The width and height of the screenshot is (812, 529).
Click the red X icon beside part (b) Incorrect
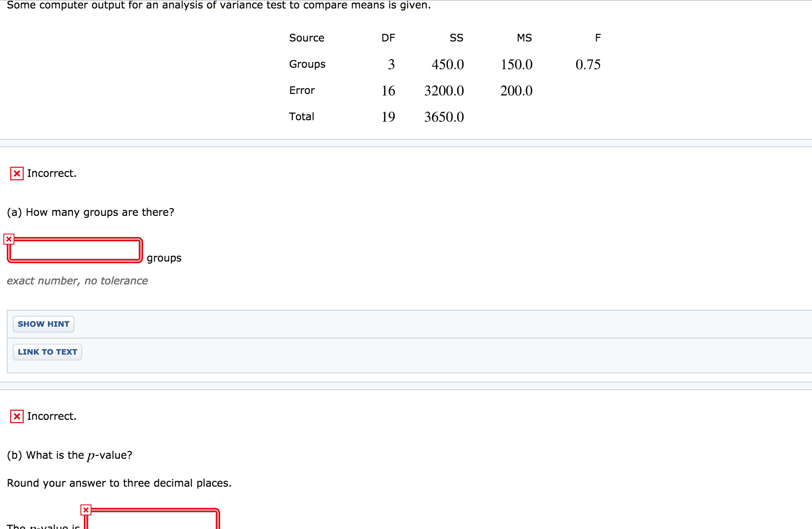point(17,416)
